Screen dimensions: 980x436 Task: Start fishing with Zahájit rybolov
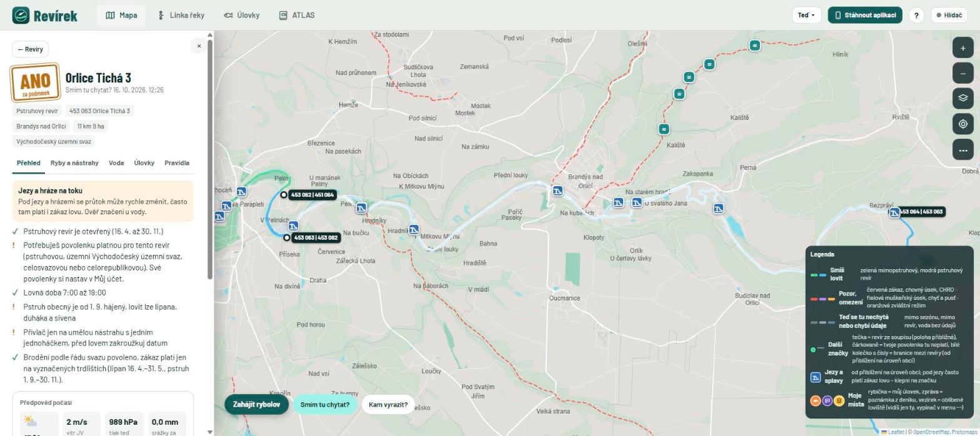(x=256, y=405)
